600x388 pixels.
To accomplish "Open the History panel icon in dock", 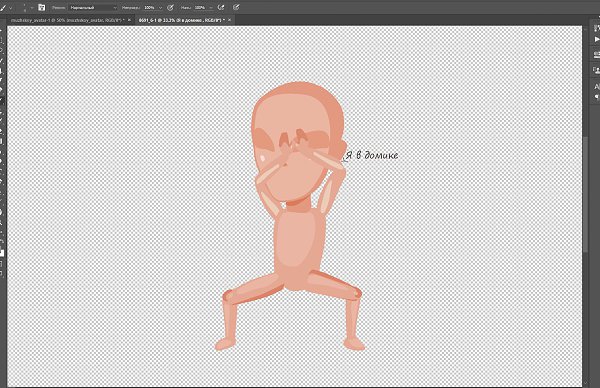I will click(x=597, y=28).
